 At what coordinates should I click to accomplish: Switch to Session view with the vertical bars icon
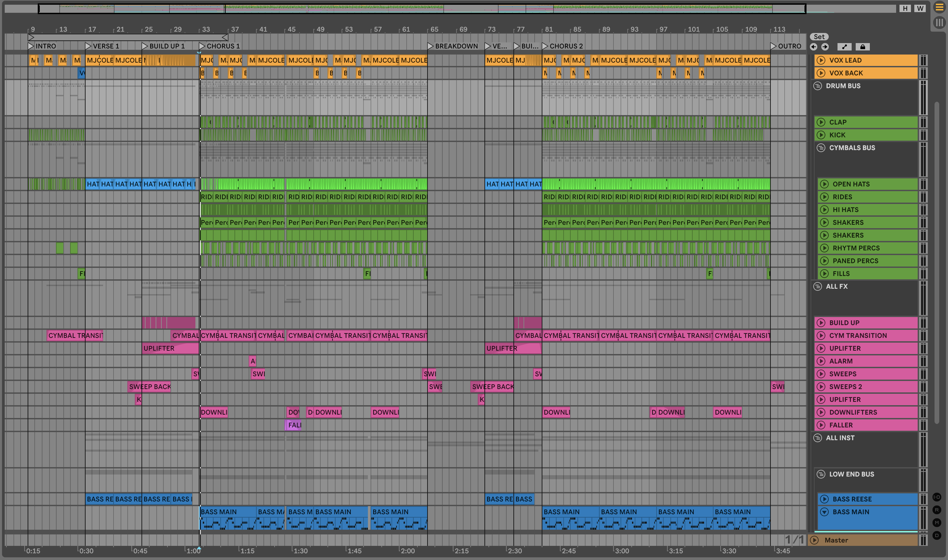point(939,22)
